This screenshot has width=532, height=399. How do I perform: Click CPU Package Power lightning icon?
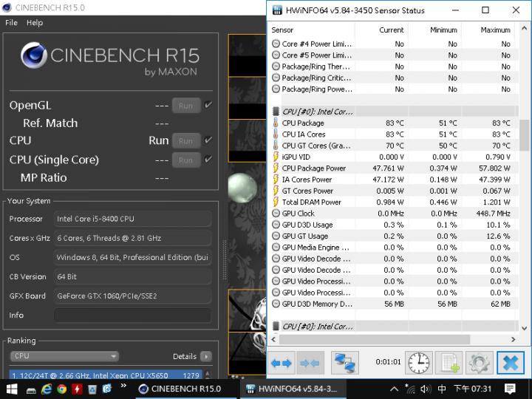(276, 168)
